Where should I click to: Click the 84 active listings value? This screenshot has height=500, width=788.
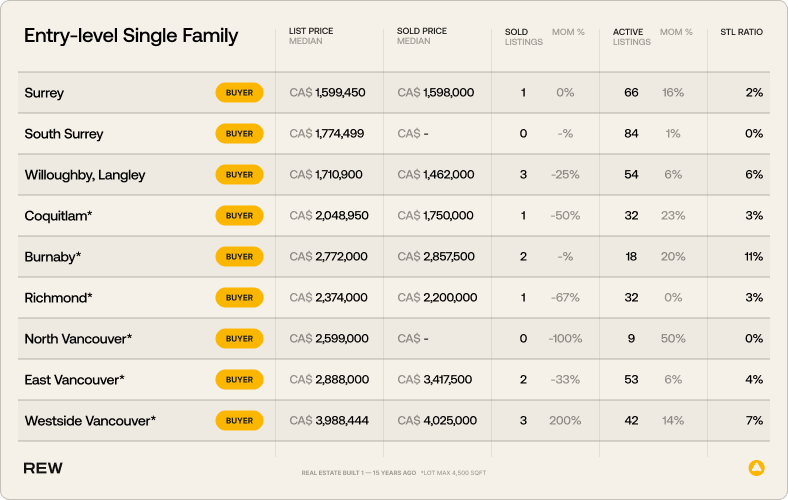pos(631,134)
